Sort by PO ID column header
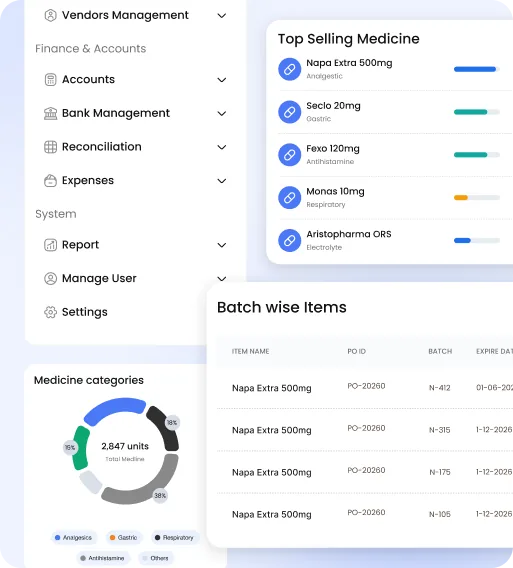Viewport: 513px width, 568px height. coord(356,351)
